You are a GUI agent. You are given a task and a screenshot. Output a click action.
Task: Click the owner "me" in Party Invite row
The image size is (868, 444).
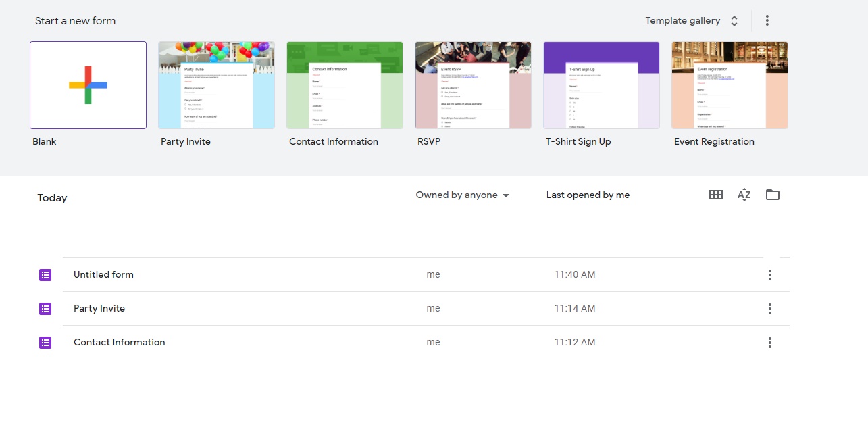coord(433,309)
